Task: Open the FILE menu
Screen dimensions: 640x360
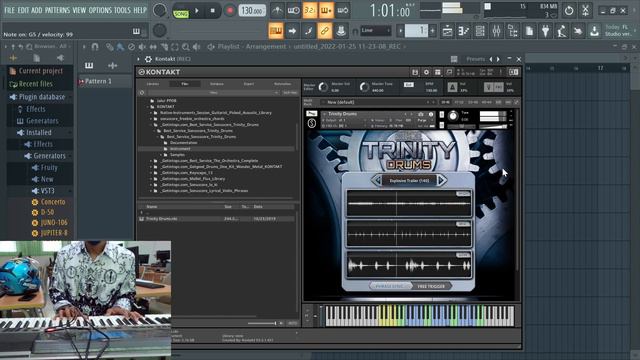Action: coord(9,10)
